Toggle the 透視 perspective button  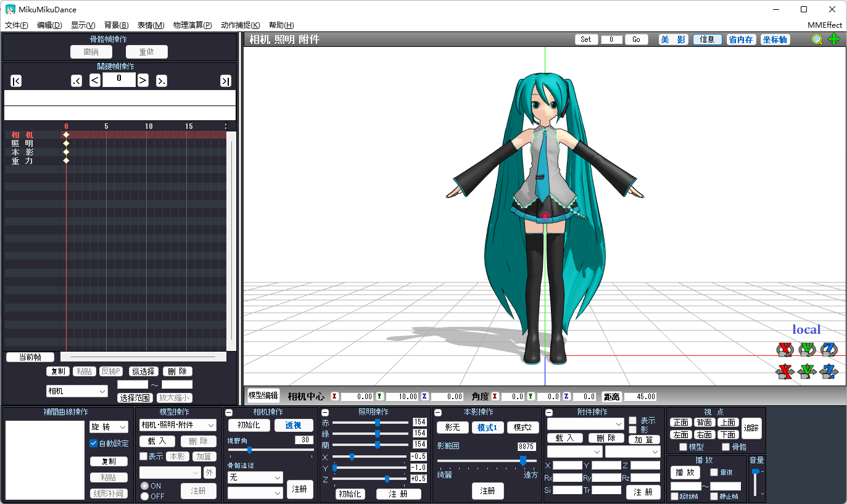(x=293, y=425)
